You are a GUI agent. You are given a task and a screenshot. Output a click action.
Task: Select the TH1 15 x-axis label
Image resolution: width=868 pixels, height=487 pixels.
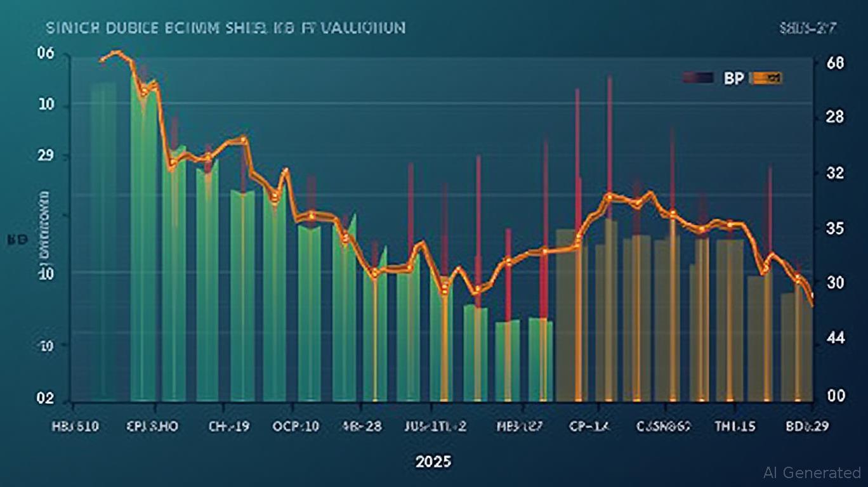click(x=735, y=426)
